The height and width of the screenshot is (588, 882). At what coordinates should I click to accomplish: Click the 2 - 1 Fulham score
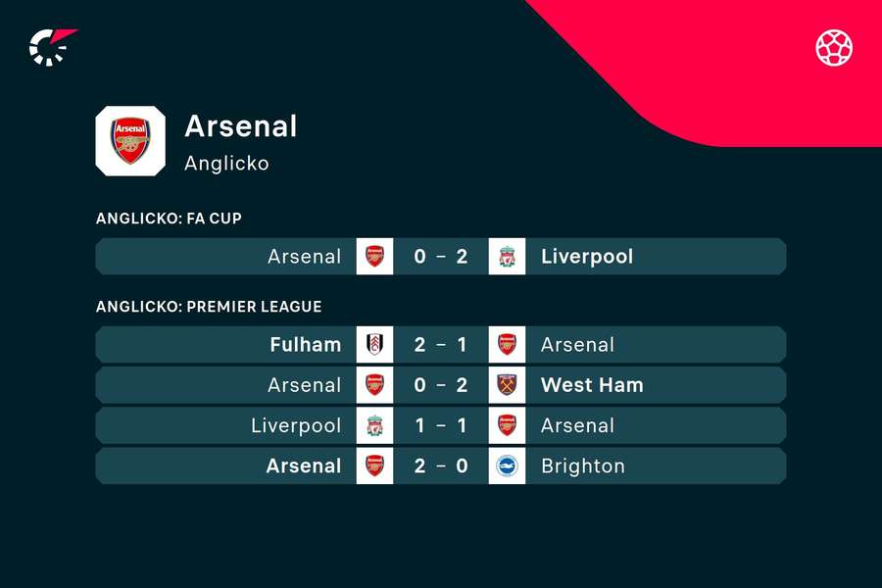tap(441, 344)
